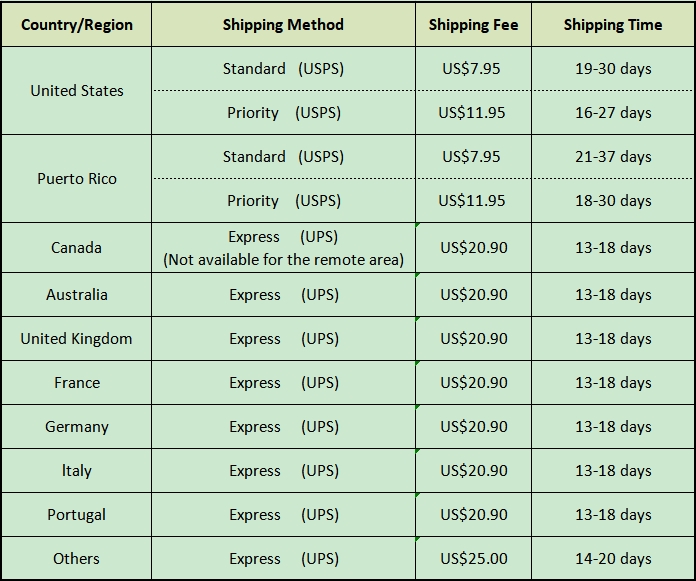Select the Others row label
The height and width of the screenshot is (581, 696).
(x=77, y=559)
